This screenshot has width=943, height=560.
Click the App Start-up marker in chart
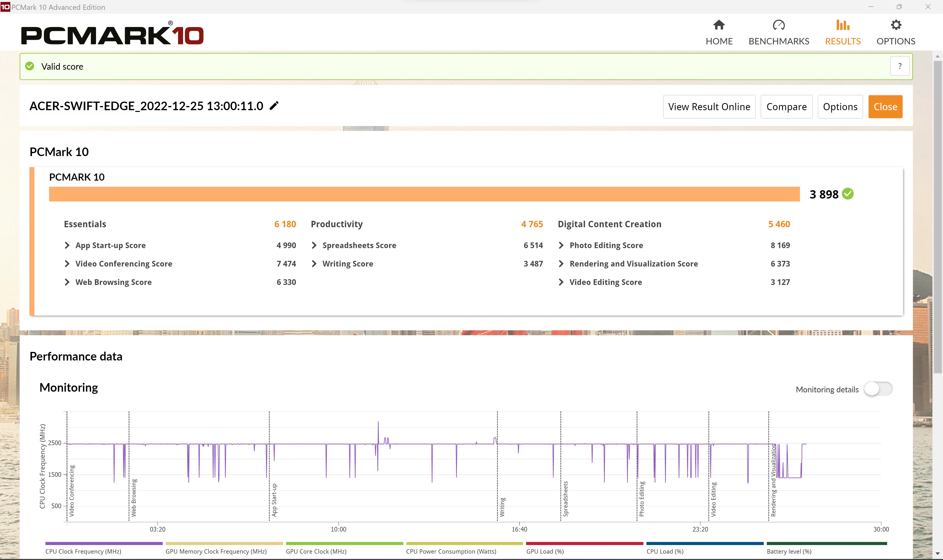coord(274,500)
